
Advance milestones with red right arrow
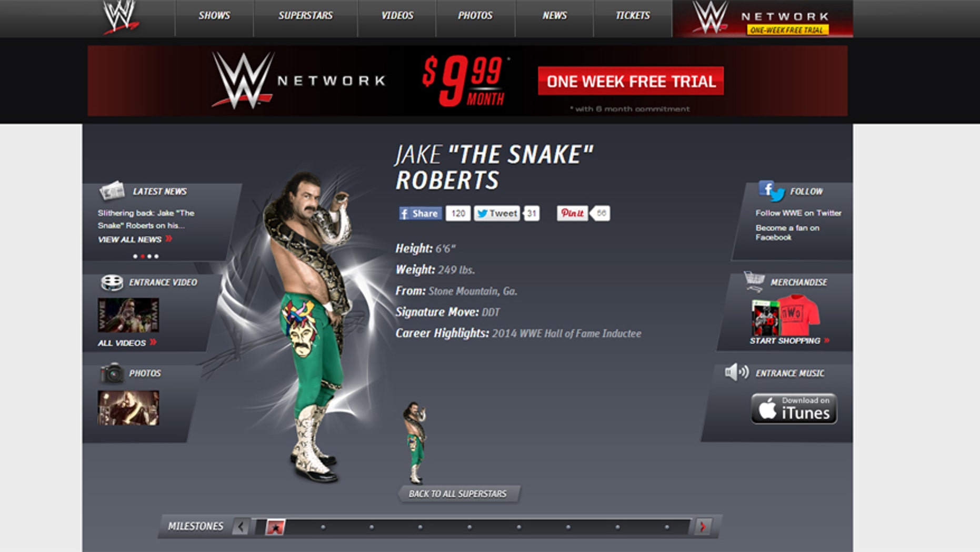(703, 526)
